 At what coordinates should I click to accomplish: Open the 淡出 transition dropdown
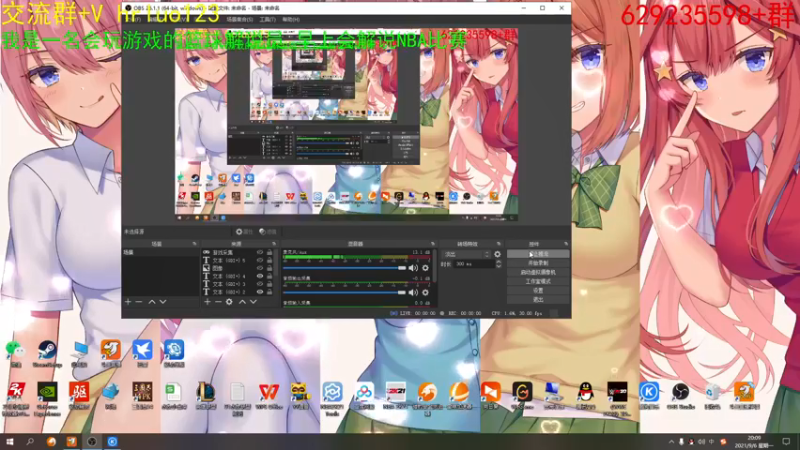[466, 254]
